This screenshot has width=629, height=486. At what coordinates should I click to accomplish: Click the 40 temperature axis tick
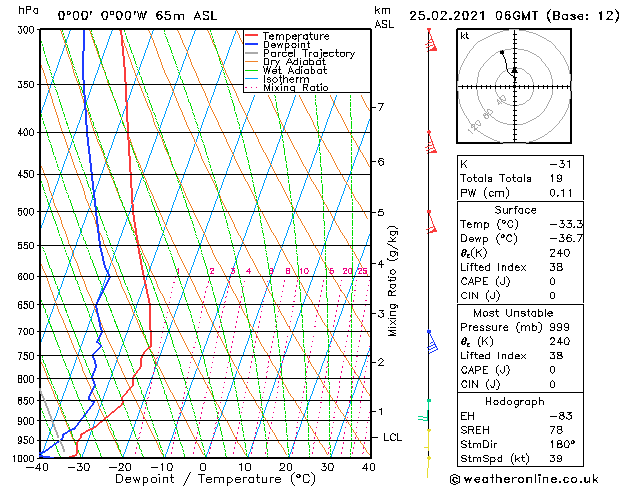point(369,468)
